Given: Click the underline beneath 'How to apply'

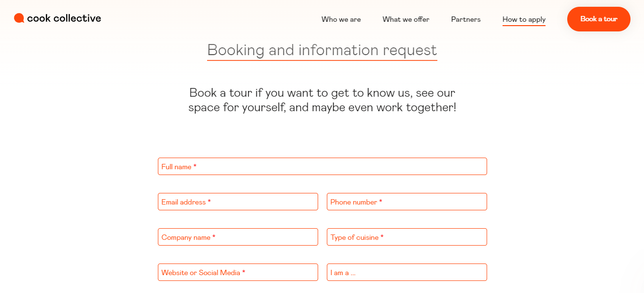Looking at the screenshot, I should point(524,26).
